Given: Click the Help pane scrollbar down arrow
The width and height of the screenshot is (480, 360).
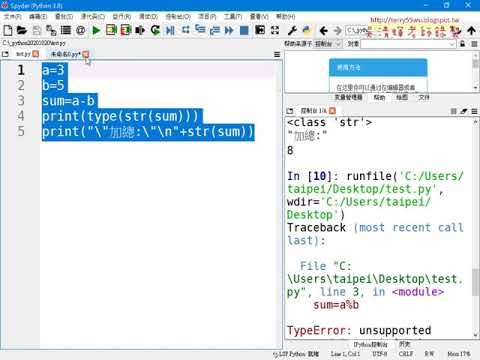Looking at the screenshot, I should (x=475, y=88).
